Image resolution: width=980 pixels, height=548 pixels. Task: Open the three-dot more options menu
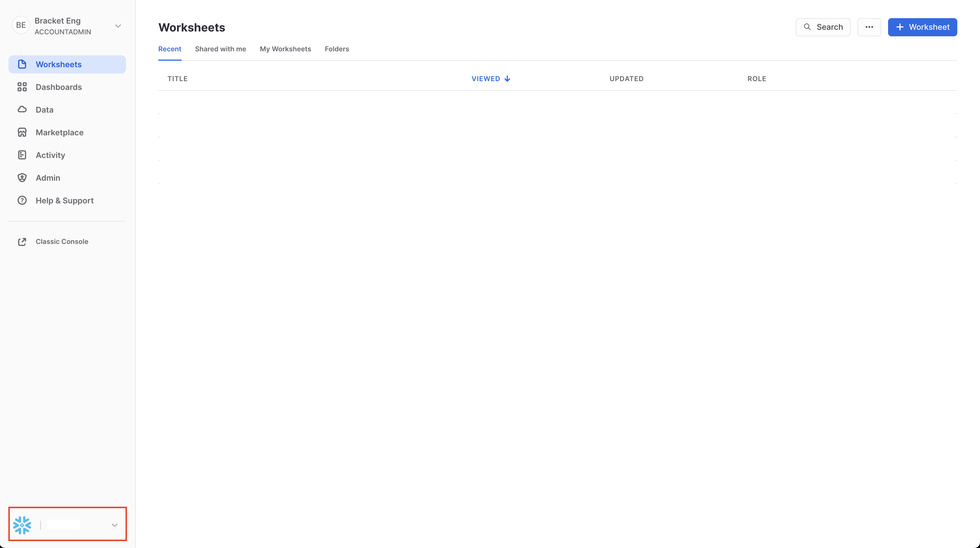coord(869,27)
